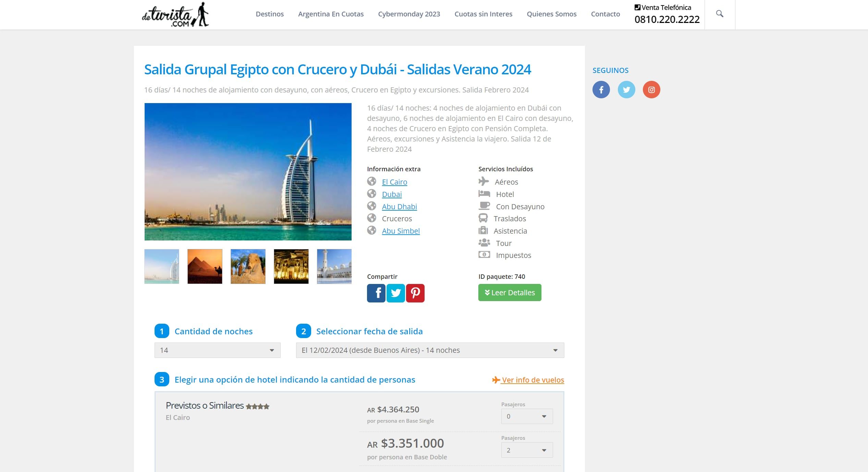Click the globe icon beside Cruceros
This screenshot has height=472, width=868.
pyautogui.click(x=371, y=218)
